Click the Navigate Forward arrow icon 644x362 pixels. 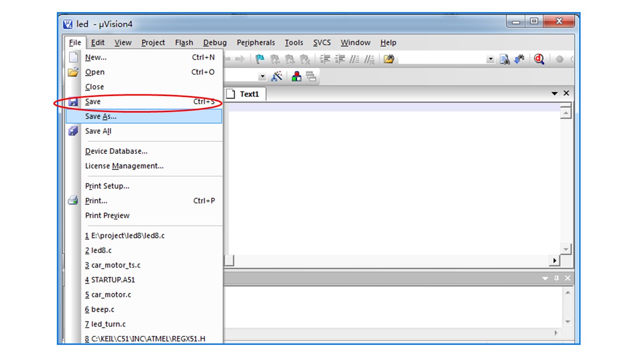pyautogui.click(x=239, y=59)
